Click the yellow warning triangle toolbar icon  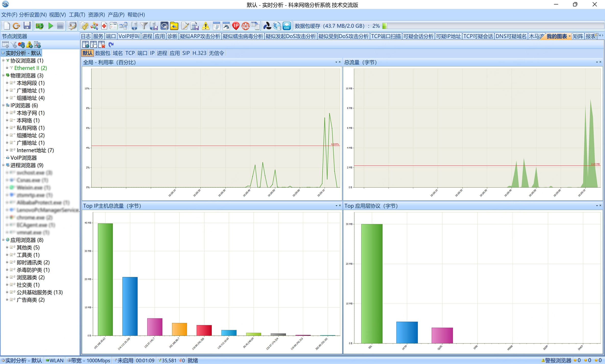pos(205,26)
